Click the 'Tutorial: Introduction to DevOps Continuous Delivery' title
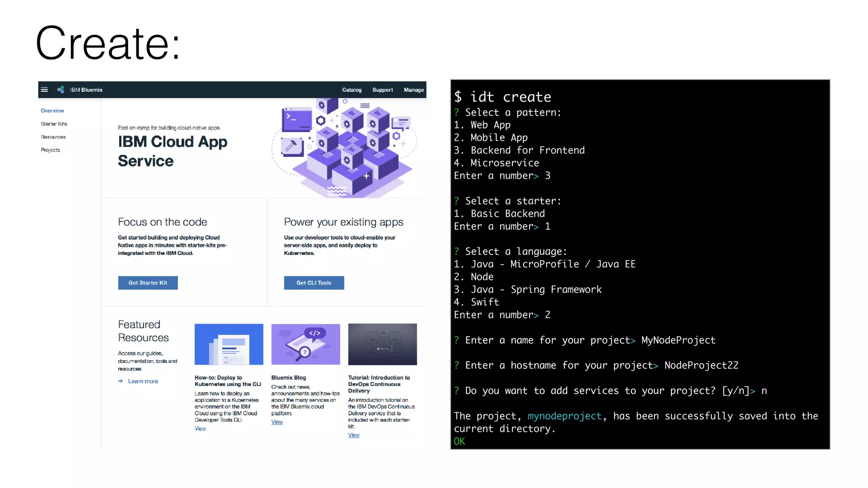The width and height of the screenshot is (868, 488). click(379, 384)
